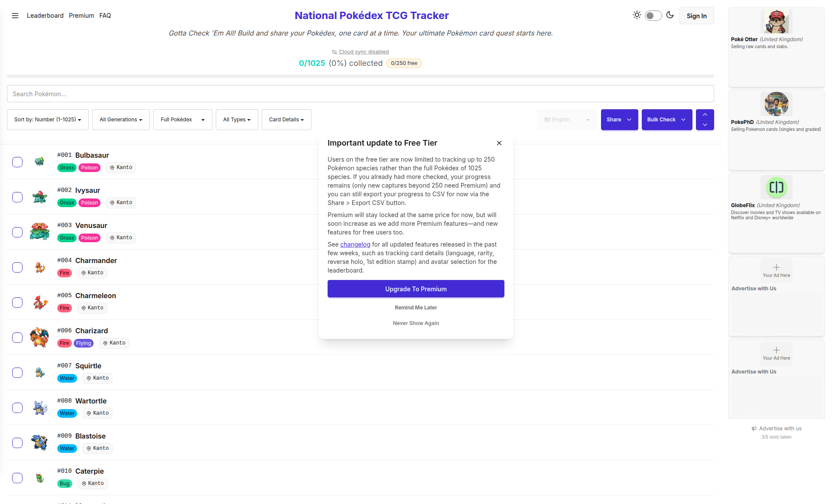The width and height of the screenshot is (832, 504).
Task: Click Remind Me Later
Action: point(416,308)
